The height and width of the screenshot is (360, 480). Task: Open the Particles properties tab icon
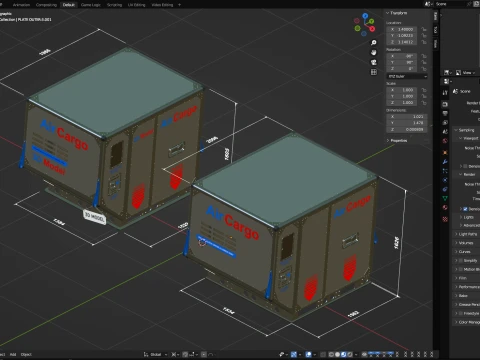(445, 171)
